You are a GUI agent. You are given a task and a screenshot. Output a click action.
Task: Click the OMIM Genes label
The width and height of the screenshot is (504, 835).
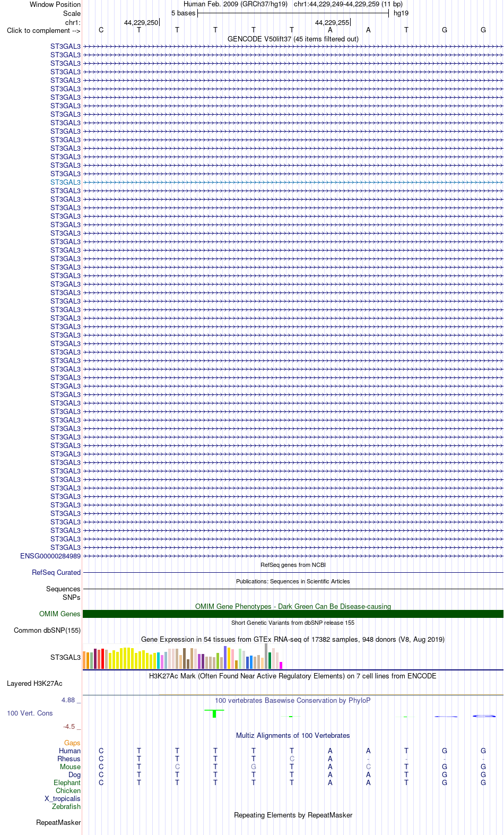pos(60,614)
